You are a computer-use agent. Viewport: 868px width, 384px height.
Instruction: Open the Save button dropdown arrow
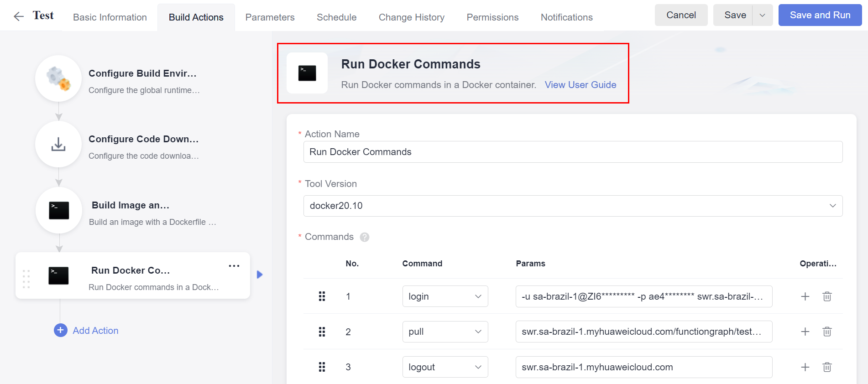pyautogui.click(x=762, y=15)
